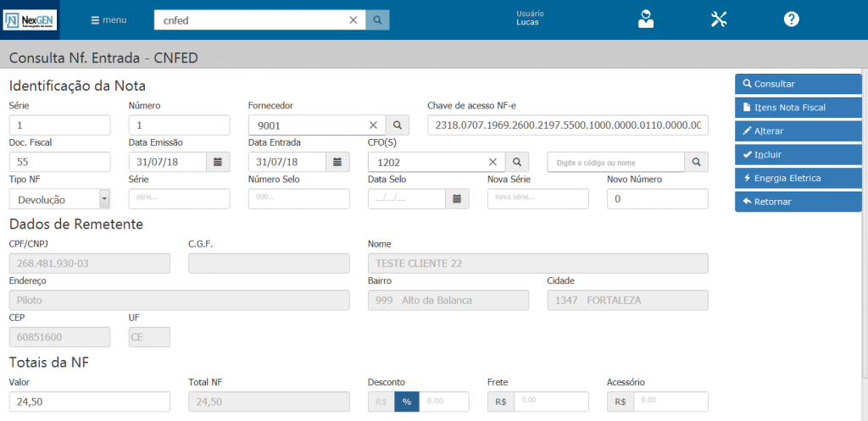Click the Consultar button
The image size is (868, 421).
pos(798,84)
